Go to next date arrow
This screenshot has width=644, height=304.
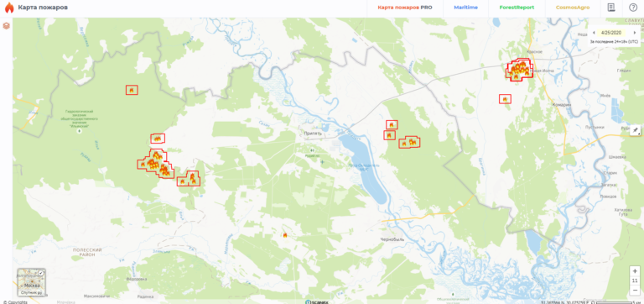(635, 33)
